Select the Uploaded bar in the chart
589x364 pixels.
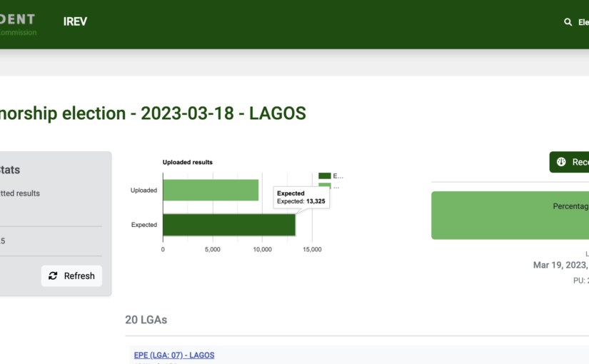point(211,190)
